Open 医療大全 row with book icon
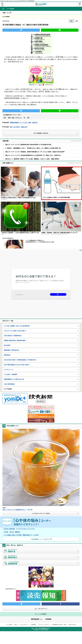The image size is (82, 644). pos(41,551)
